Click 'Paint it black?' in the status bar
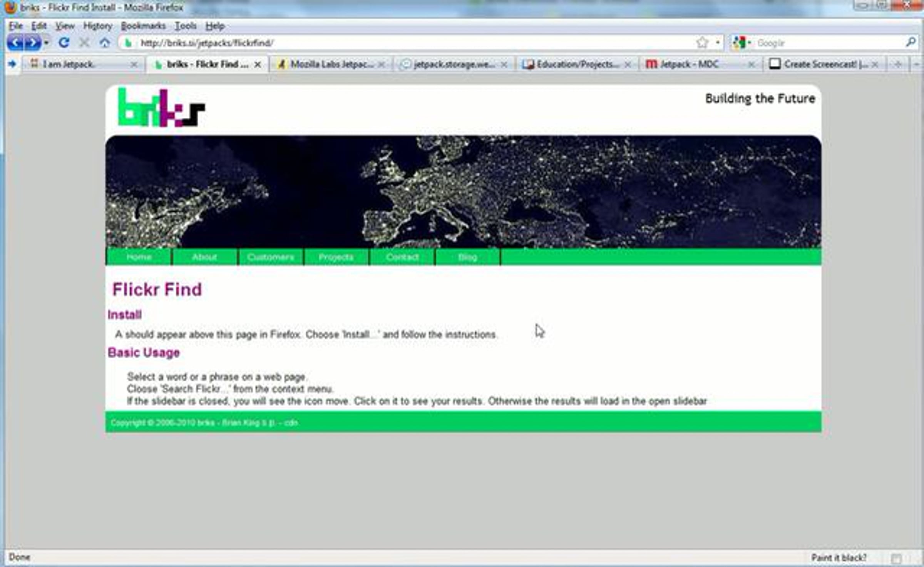Image resolution: width=924 pixels, height=567 pixels. click(x=839, y=558)
